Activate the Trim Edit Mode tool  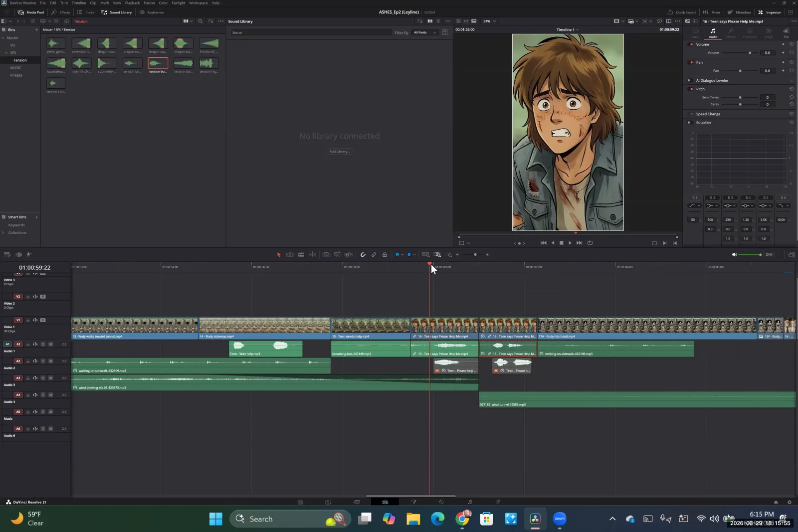290,255
